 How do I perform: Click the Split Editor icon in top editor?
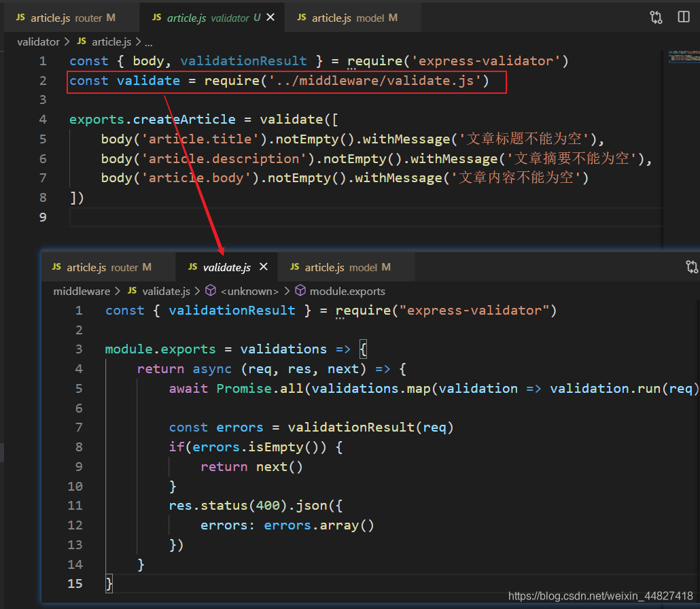pos(684,18)
